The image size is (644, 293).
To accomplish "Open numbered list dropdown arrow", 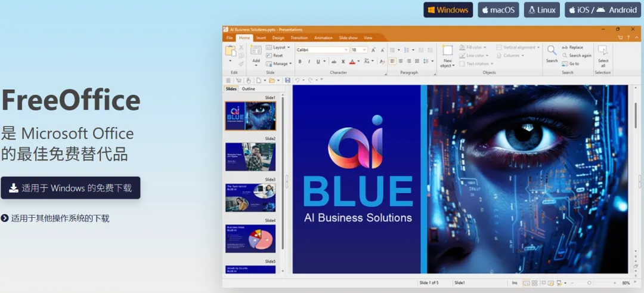I will (x=413, y=50).
